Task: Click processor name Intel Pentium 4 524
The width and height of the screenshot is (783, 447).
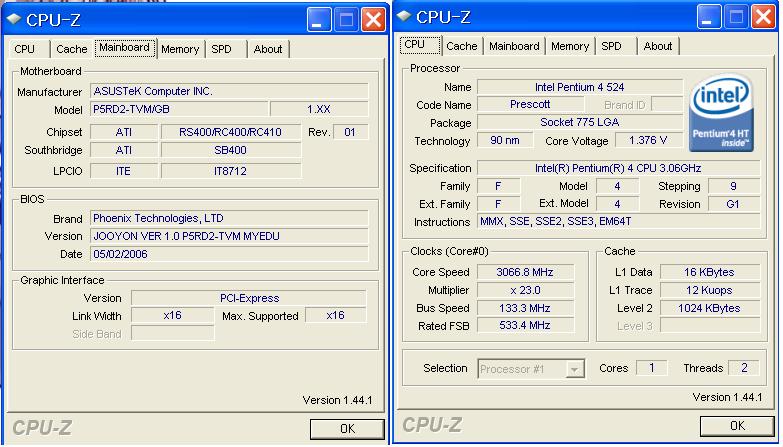Action: click(580, 87)
